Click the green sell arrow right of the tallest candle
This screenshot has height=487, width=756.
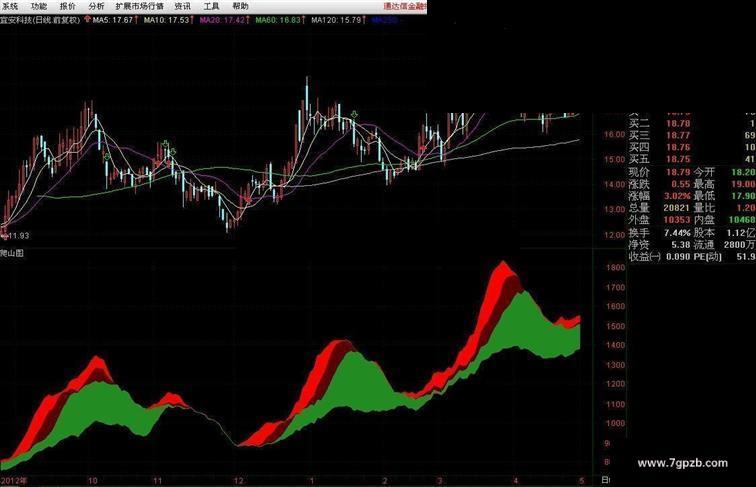click(355, 115)
